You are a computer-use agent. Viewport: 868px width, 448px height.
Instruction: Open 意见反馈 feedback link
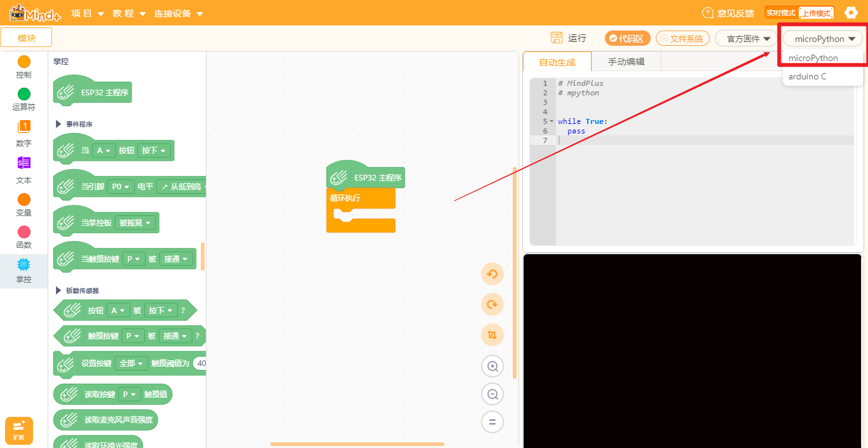728,13
